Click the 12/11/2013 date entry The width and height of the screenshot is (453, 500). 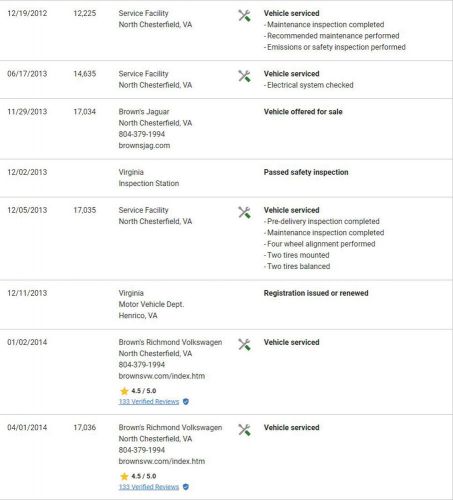click(27, 293)
